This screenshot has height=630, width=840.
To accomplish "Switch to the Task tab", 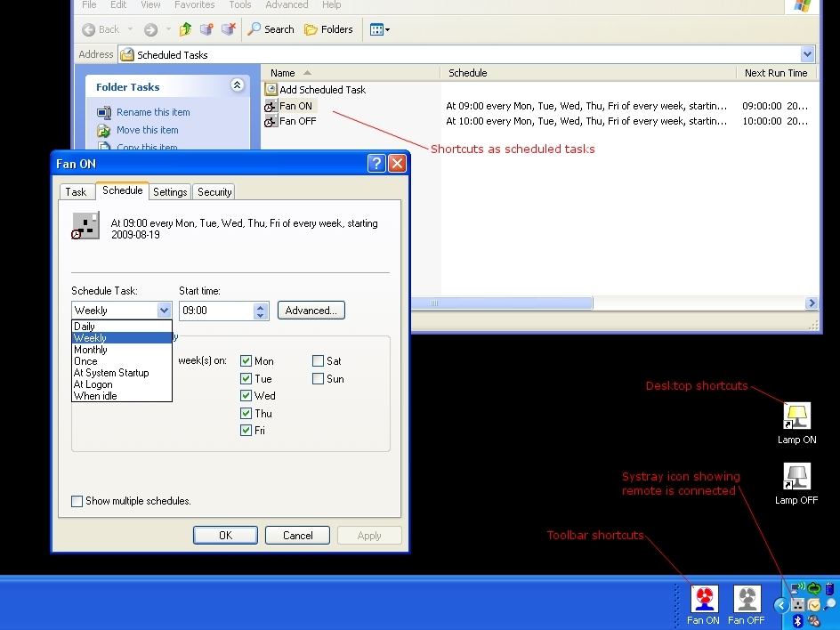I will [x=76, y=192].
